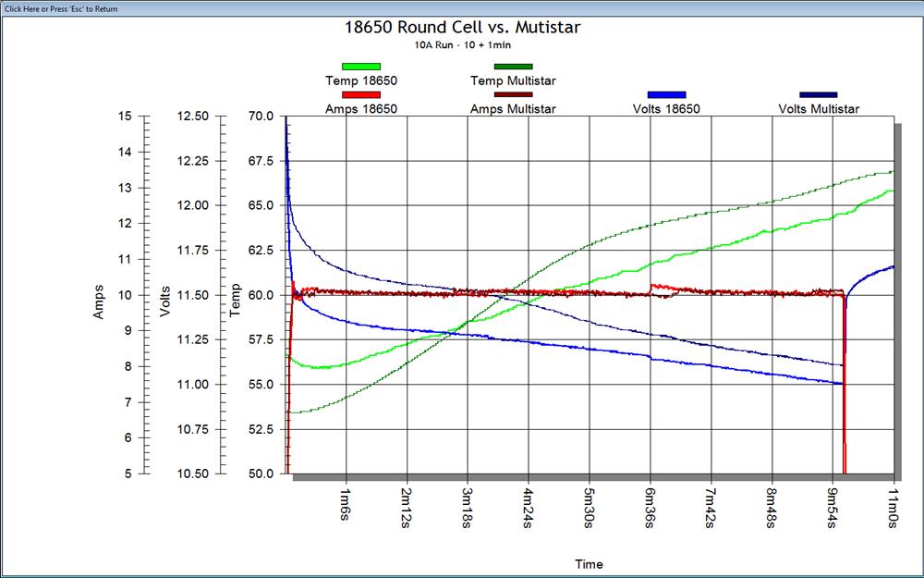The width and height of the screenshot is (924, 578).
Task: Click the '11' Amps axis value
Action: (x=125, y=260)
